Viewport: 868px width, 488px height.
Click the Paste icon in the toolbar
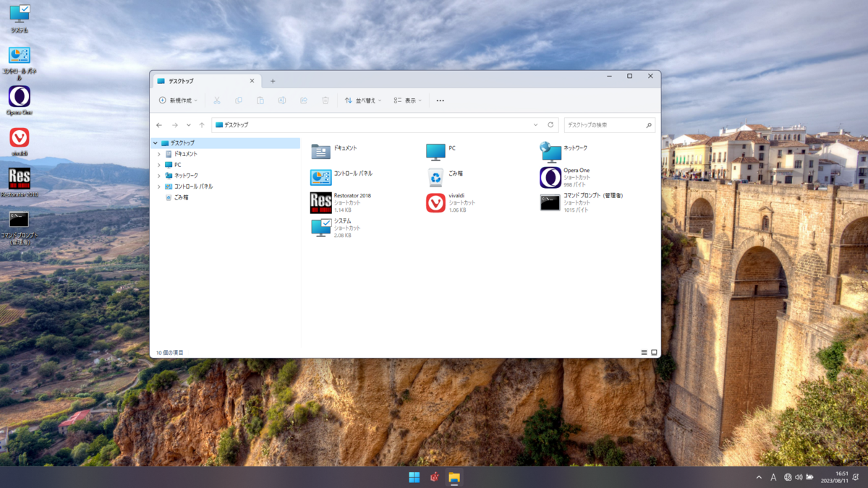(260, 100)
